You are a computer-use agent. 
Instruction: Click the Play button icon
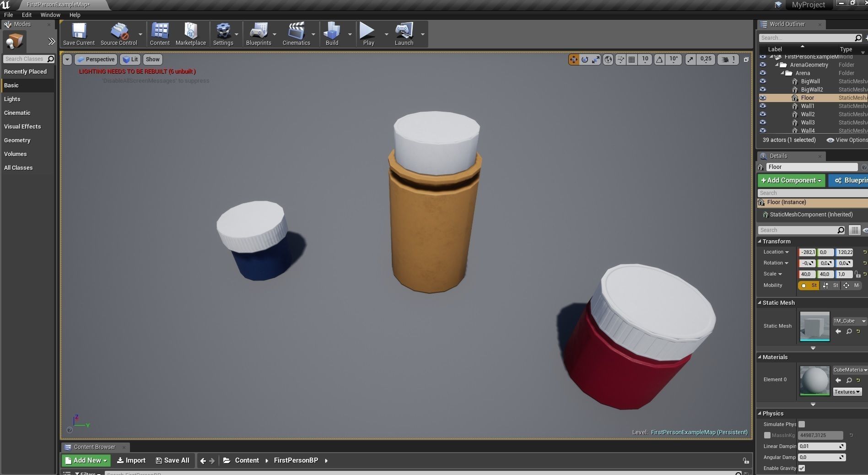click(x=368, y=34)
